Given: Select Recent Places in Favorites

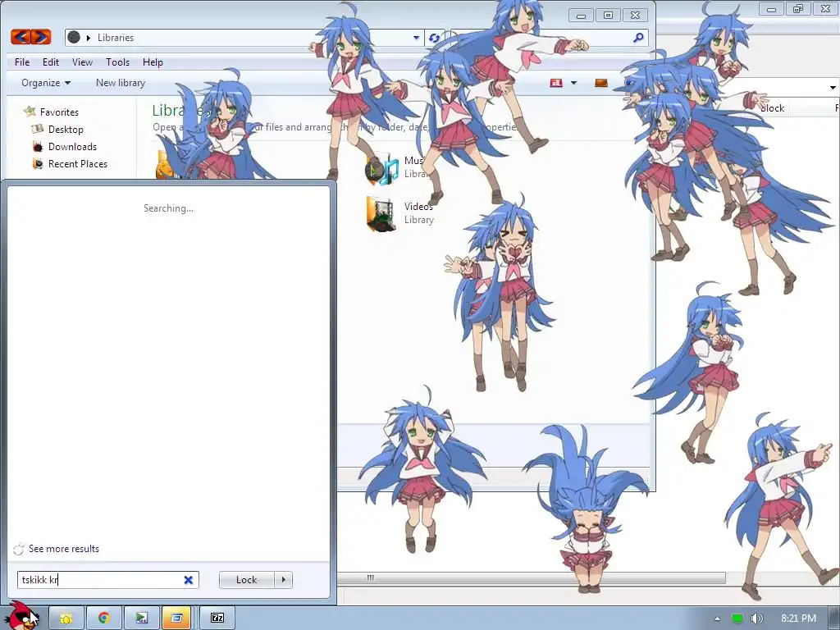Looking at the screenshot, I should tap(78, 163).
